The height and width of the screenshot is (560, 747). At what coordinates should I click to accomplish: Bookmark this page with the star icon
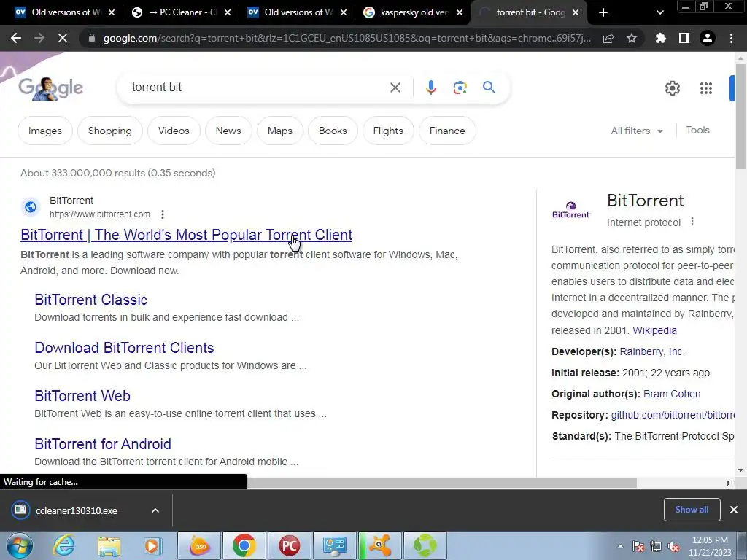tap(632, 38)
